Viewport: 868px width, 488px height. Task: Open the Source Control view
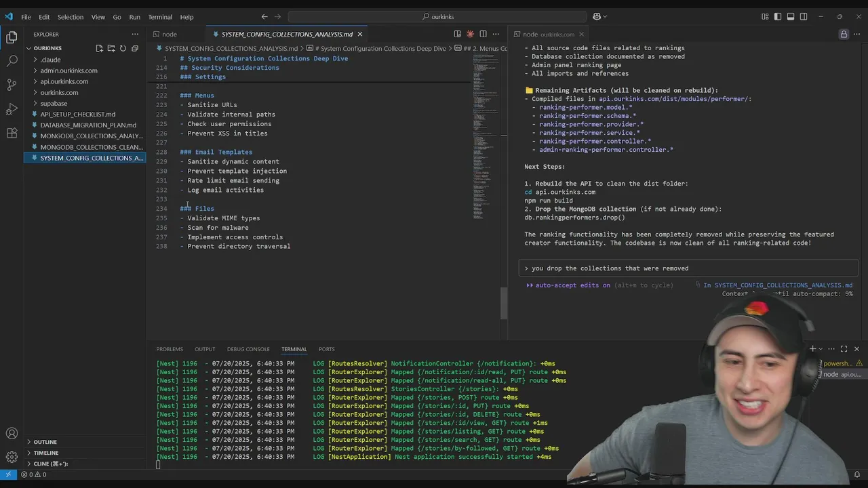[12, 85]
